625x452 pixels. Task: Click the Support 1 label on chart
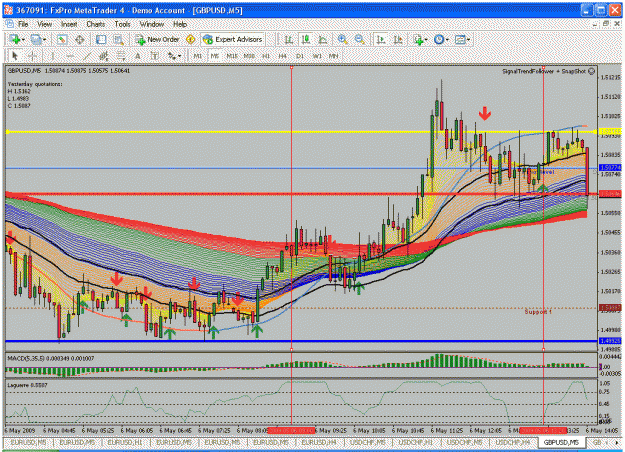pyautogui.click(x=538, y=312)
